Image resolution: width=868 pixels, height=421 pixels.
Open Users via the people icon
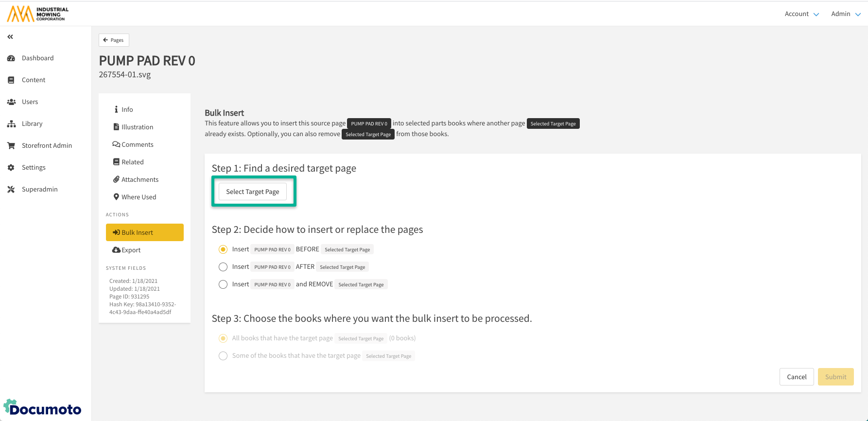point(11,102)
